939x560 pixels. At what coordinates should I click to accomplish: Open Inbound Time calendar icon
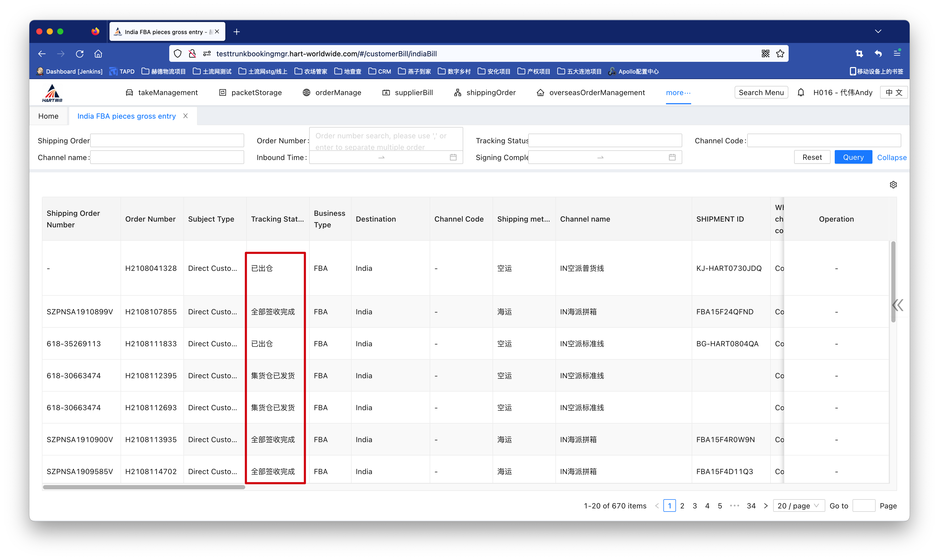[x=453, y=157]
